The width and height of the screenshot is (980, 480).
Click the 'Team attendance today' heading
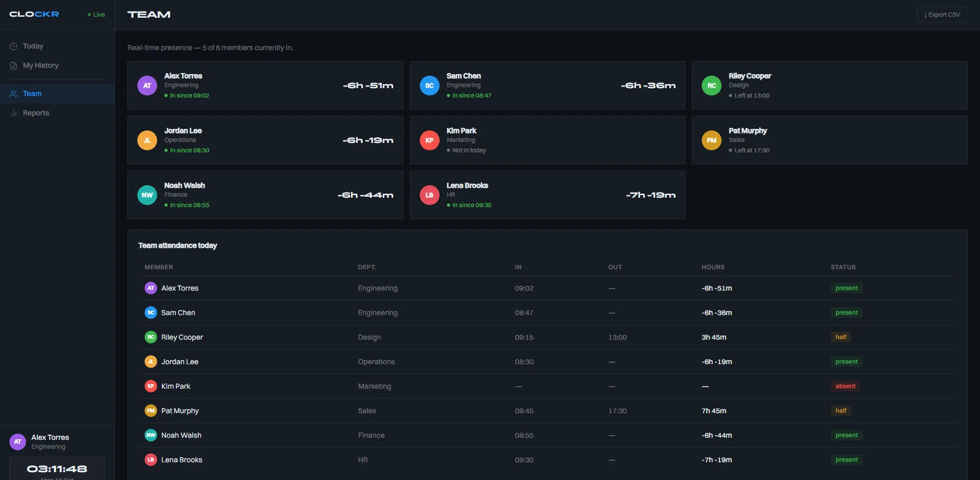pyautogui.click(x=178, y=245)
